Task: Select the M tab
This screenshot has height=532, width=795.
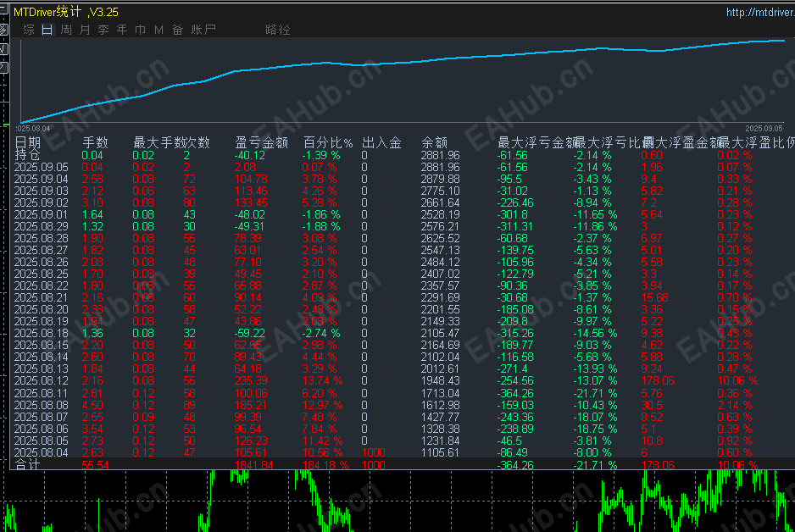Action: [159, 30]
